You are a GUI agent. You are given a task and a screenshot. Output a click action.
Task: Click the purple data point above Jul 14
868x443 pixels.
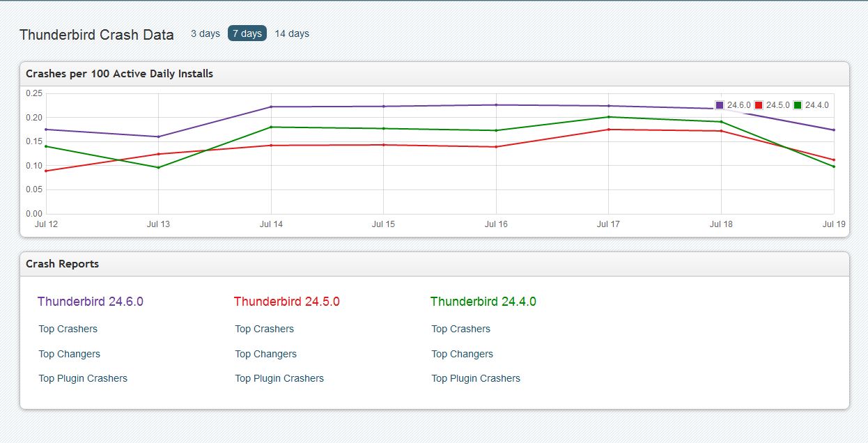[271, 107]
